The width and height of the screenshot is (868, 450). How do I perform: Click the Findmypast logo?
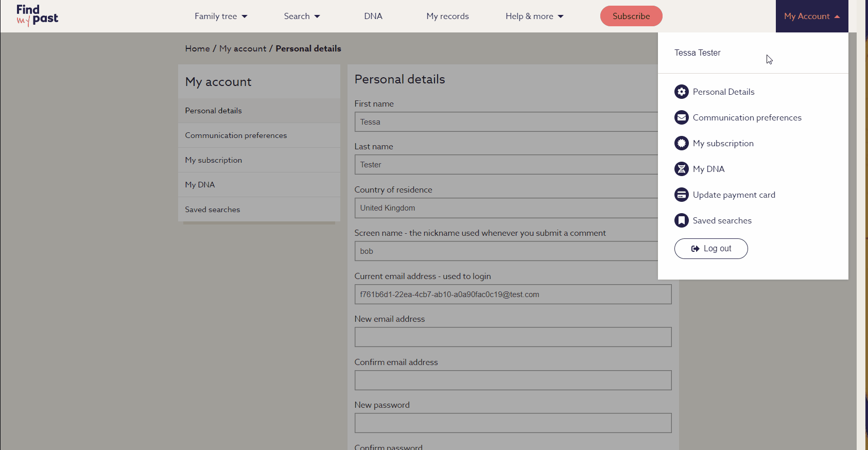click(x=37, y=15)
